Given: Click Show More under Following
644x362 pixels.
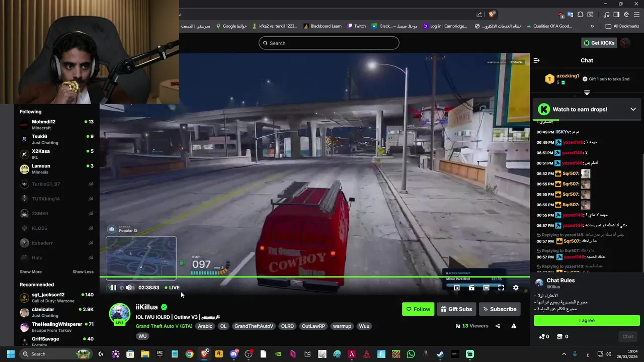Looking at the screenshot, I should point(31,272).
